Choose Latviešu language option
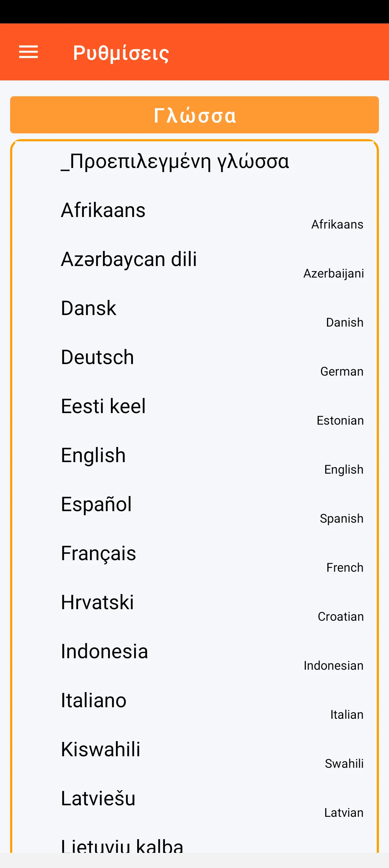Screen dimensions: 389x868 coord(98,798)
